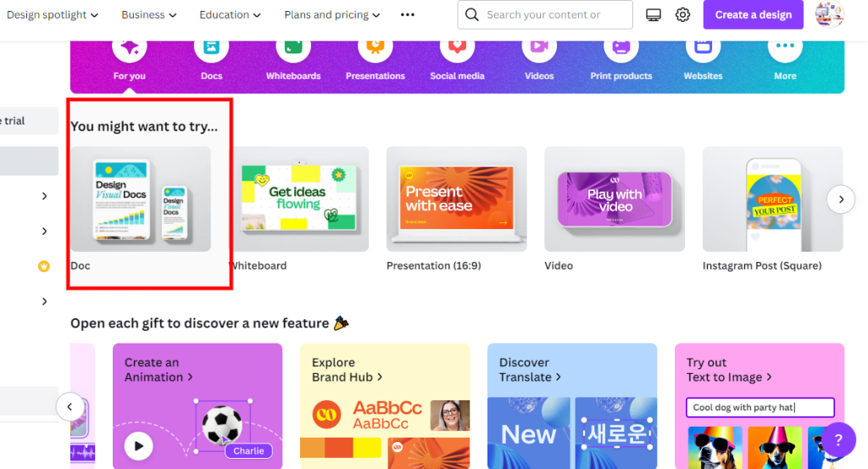868x469 pixels.
Task: Expand the second sidebar chevron
Action: coord(44,231)
